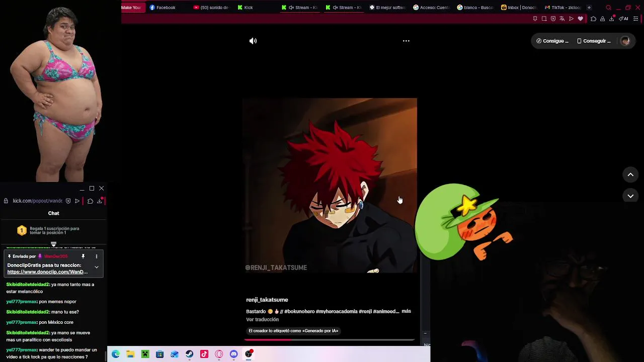Open File Explorer from taskbar
This screenshot has height=362, width=644.
[130, 354]
